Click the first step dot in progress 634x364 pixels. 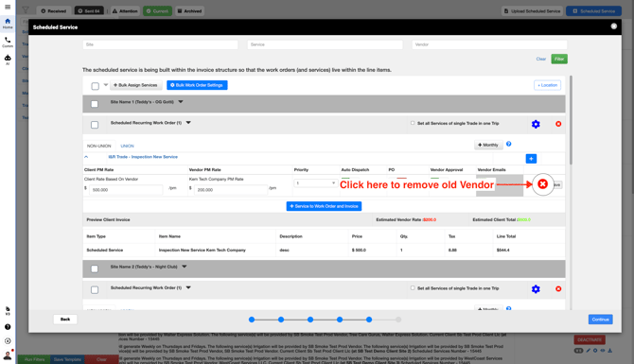(x=252, y=320)
